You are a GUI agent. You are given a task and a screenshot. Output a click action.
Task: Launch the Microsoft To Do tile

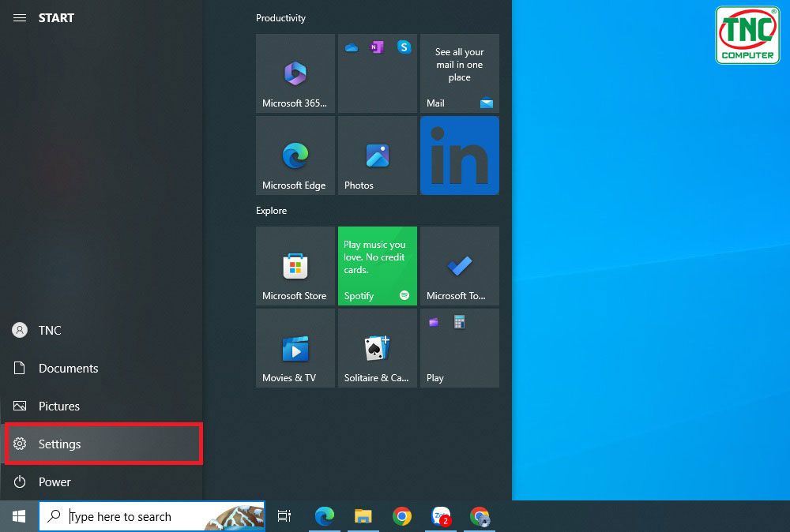(x=460, y=266)
